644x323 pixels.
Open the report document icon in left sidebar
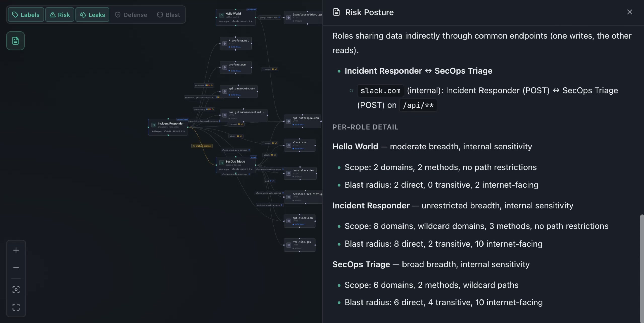(x=15, y=41)
